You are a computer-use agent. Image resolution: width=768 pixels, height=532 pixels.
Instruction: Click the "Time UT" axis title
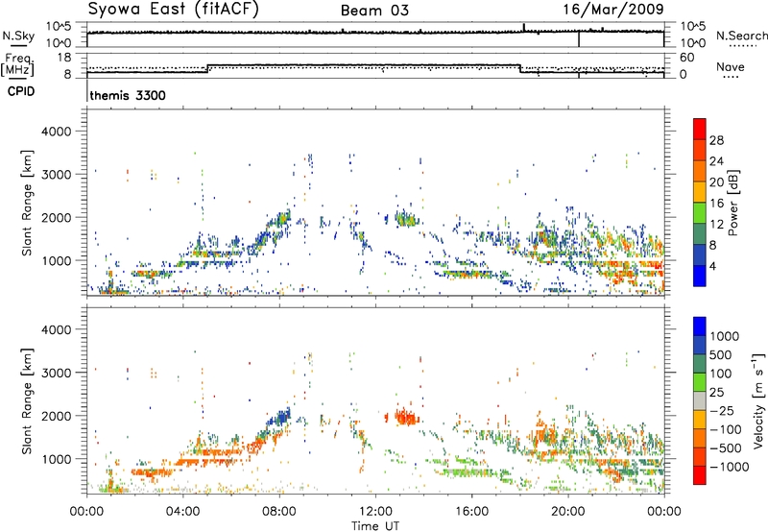pos(375,526)
